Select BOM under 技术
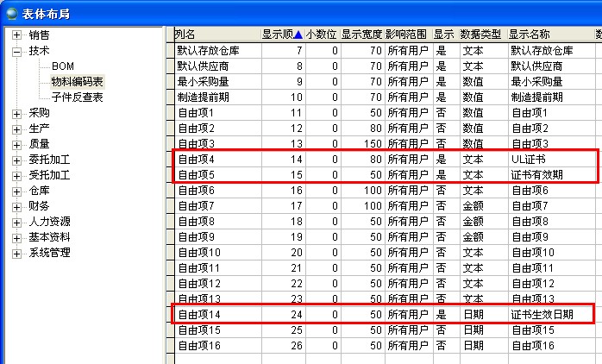 pyautogui.click(x=62, y=66)
